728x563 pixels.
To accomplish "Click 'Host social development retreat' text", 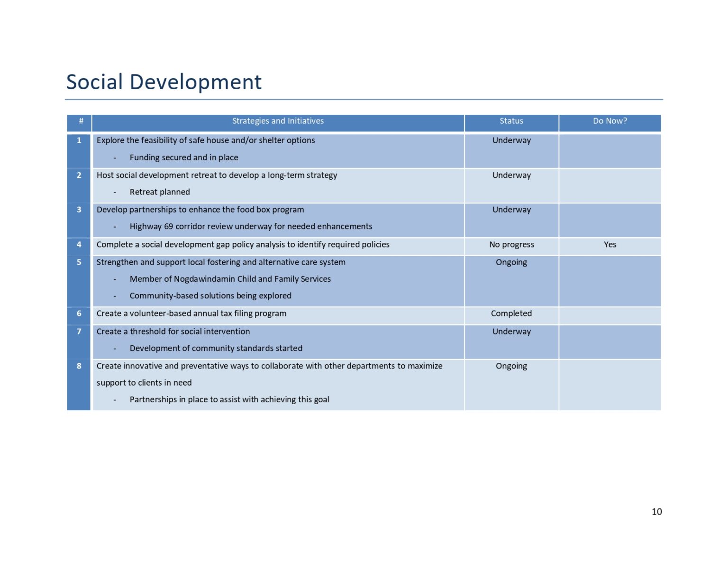I will click(217, 175).
